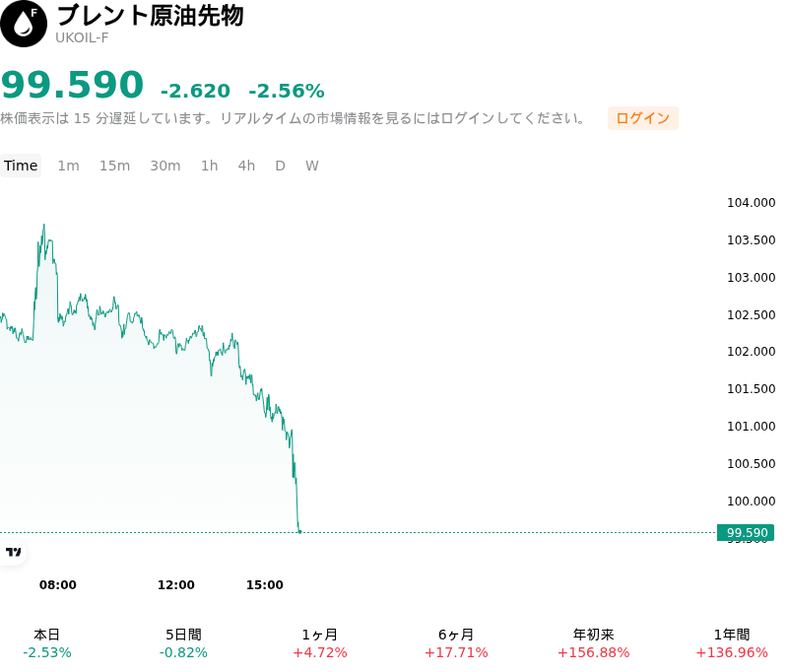
Task: Select the 5日間 performance range
Action: click(183, 643)
